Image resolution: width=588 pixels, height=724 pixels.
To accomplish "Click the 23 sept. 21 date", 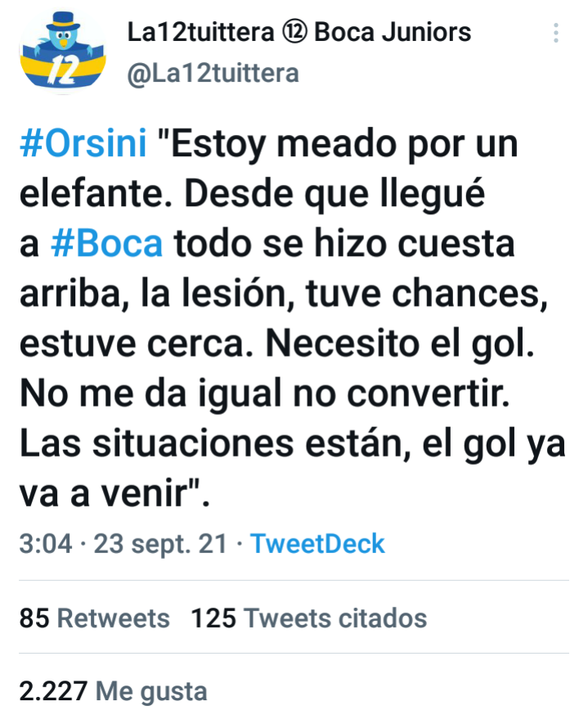I will 160,544.
